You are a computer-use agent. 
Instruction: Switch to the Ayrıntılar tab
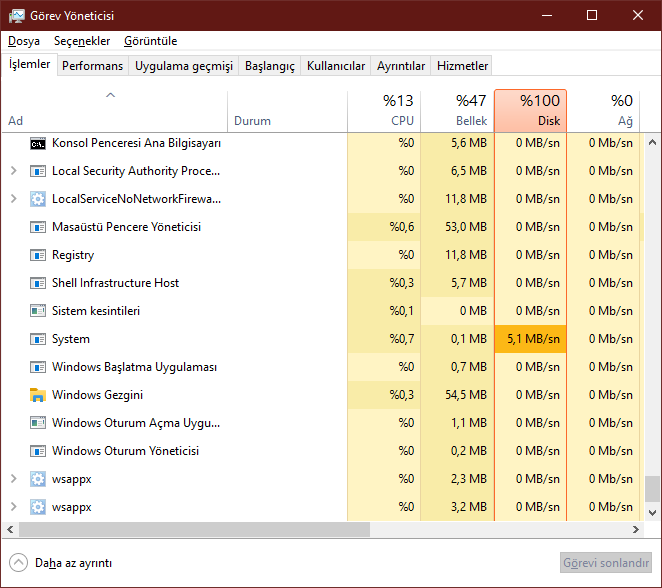coord(401,66)
